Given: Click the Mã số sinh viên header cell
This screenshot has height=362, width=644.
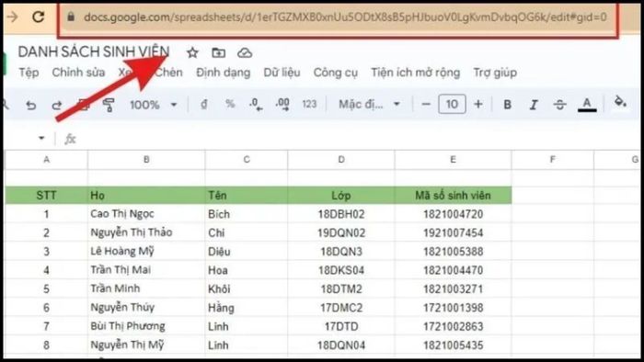Looking at the screenshot, I should pyautogui.click(x=453, y=195).
